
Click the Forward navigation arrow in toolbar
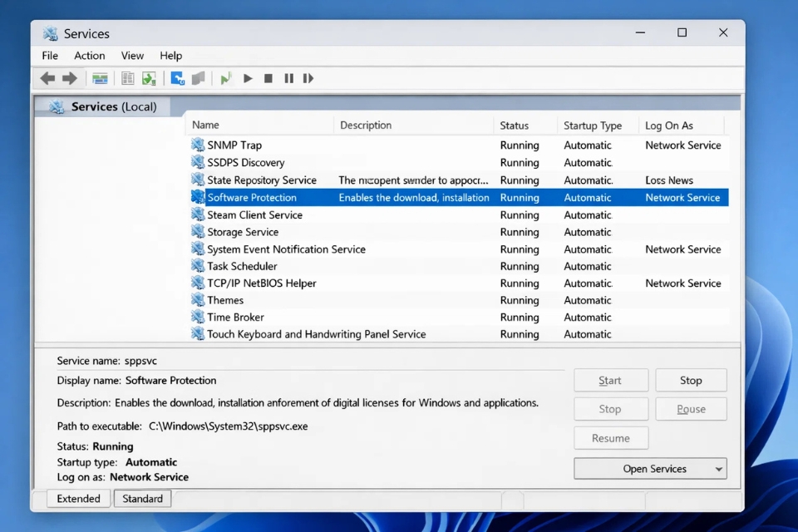(70, 77)
